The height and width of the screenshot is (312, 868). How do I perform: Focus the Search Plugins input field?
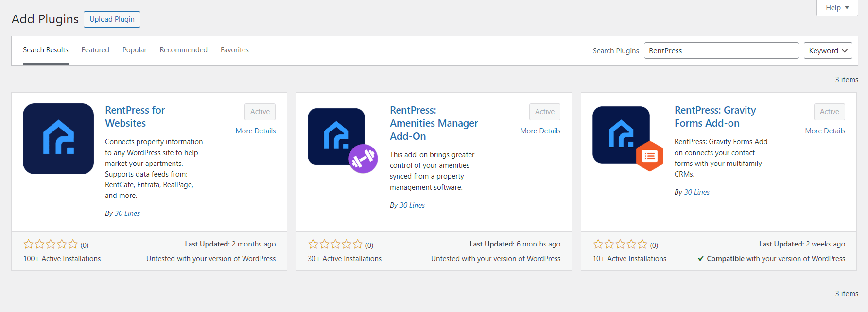point(721,50)
